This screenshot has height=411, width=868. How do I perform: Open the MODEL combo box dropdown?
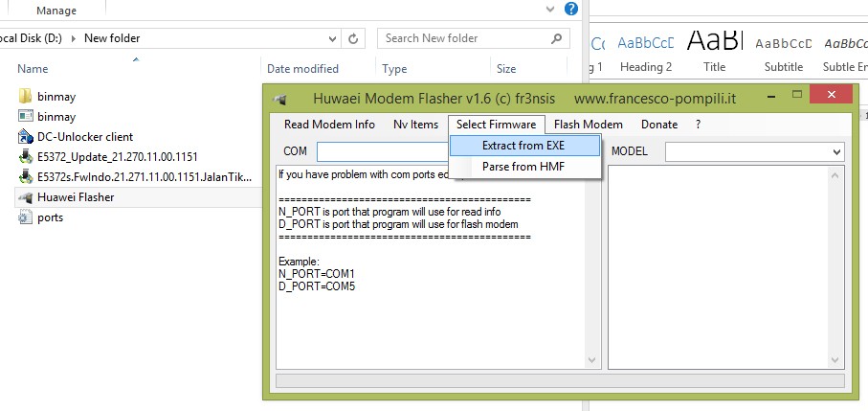point(836,151)
